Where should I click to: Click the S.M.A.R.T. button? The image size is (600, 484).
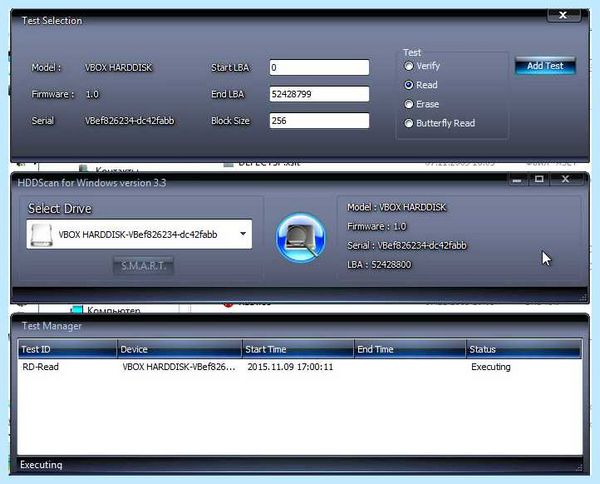pyautogui.click(x=143, y=266)
